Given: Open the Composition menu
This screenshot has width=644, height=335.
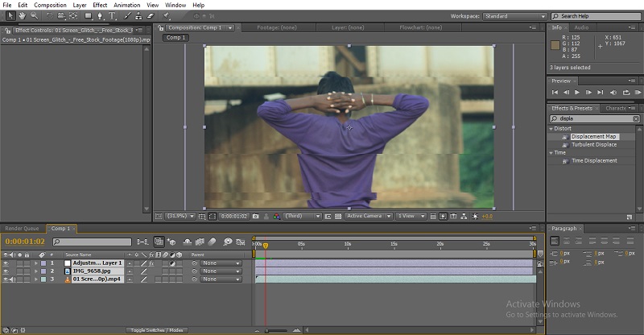Looking at the screenshot, I should pyautogui.click(x=50, y=5).
